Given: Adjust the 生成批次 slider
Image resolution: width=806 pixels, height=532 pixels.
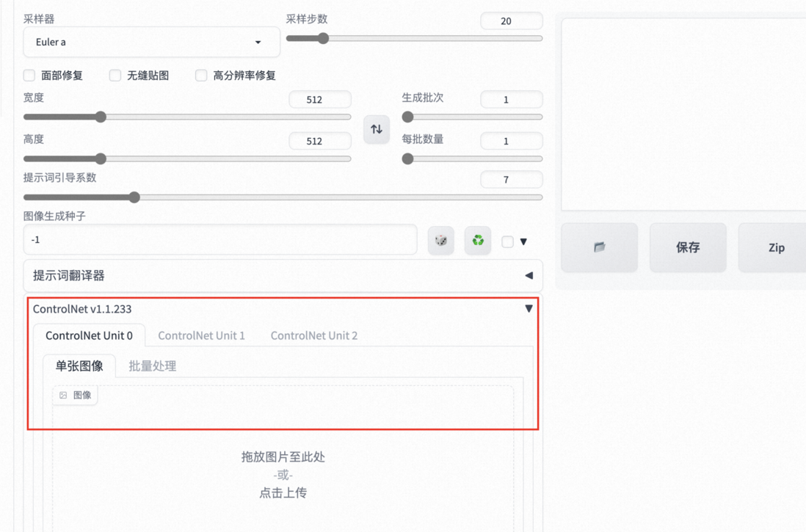Looking at the screenshot, I should (x=472, y=117).
